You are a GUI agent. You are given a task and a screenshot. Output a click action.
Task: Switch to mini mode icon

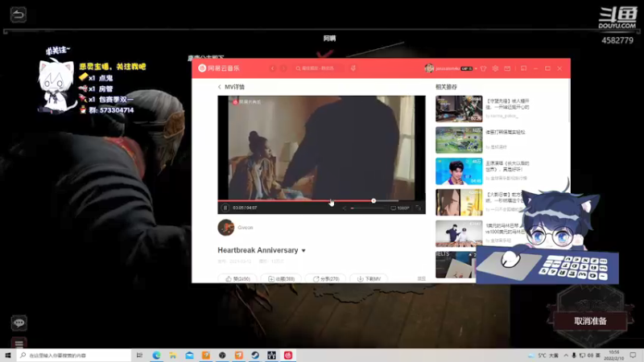(524, 68)
